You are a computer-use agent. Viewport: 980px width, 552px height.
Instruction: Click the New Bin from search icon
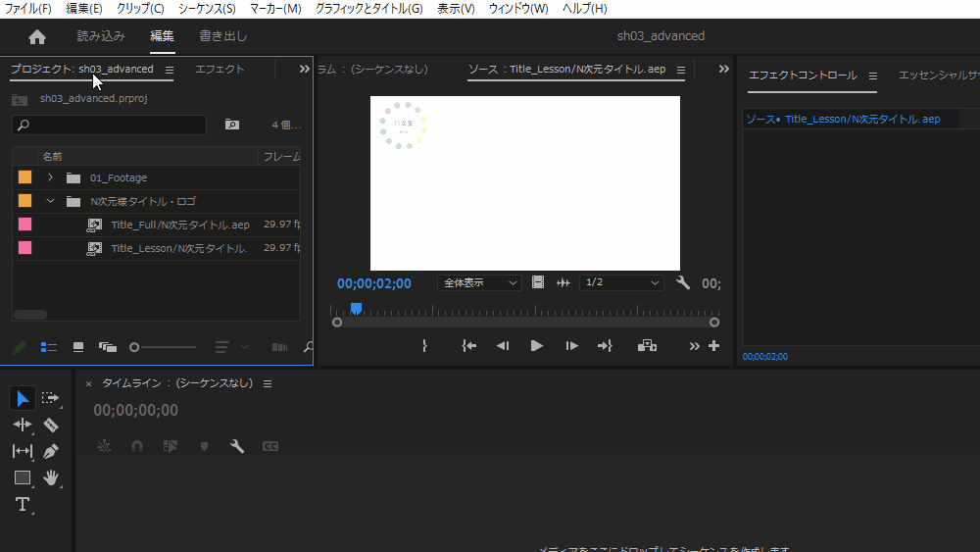pos(232,125)
